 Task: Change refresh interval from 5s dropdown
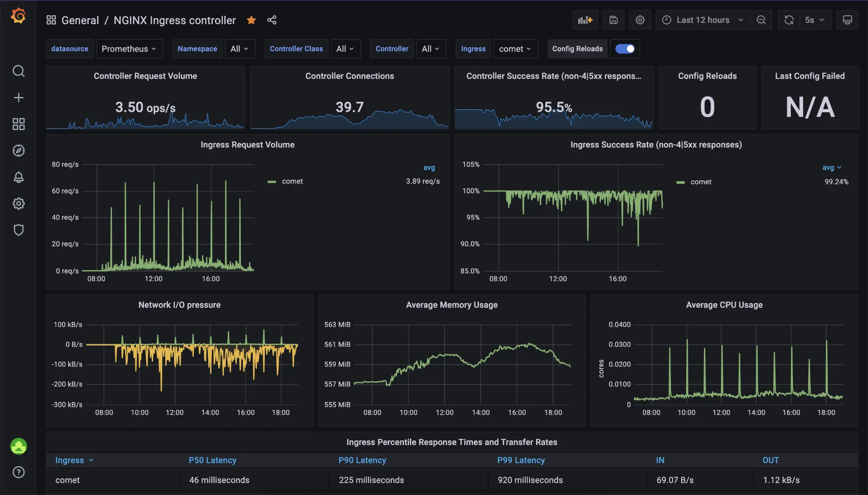(815, 19)
